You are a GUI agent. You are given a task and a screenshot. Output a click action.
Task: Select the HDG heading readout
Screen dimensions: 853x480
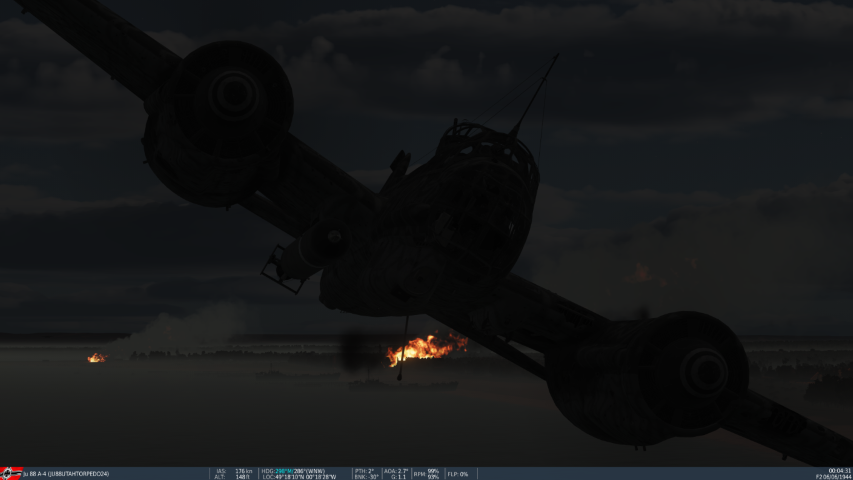coord(293,470)
